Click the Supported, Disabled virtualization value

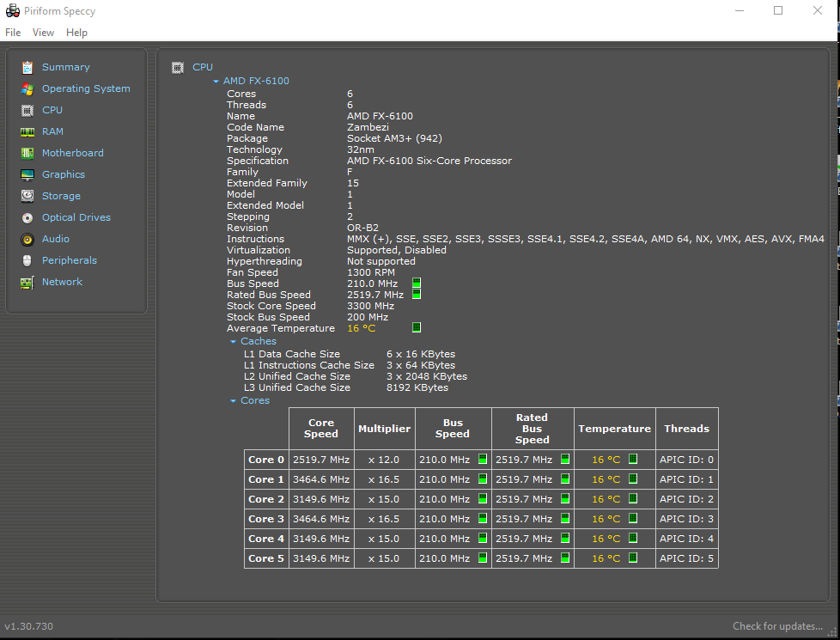(x=397, y=250)
